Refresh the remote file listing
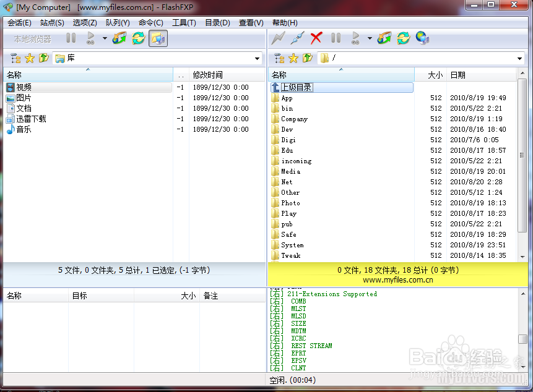 (403, 38)
